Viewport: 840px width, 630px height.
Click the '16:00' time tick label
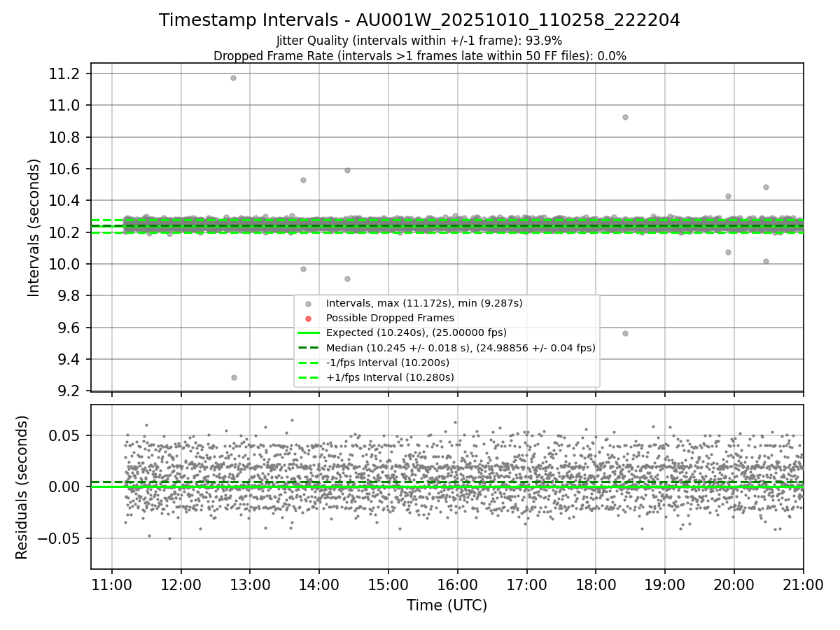[x=458, y=584]
